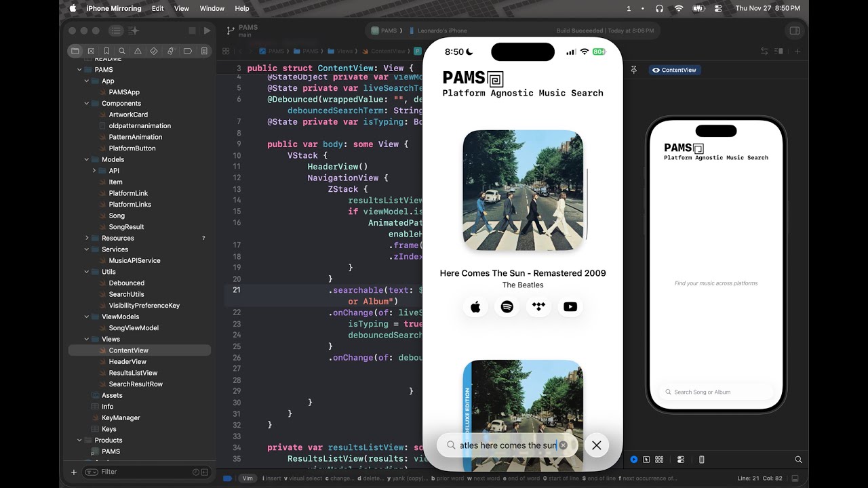Image resolution: width=868 pixels, height=488 pixels.
Task: Tap the Abbey Road album artwork card
Action: click(523, 190)
